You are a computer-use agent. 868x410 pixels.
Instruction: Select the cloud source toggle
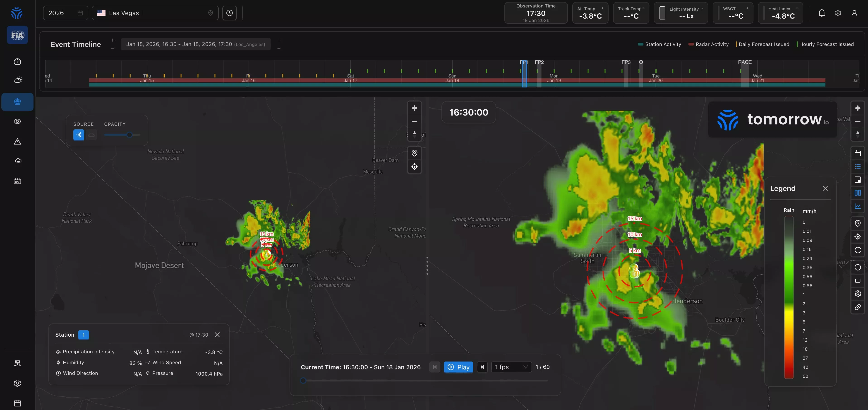click(x=91, y=135)
